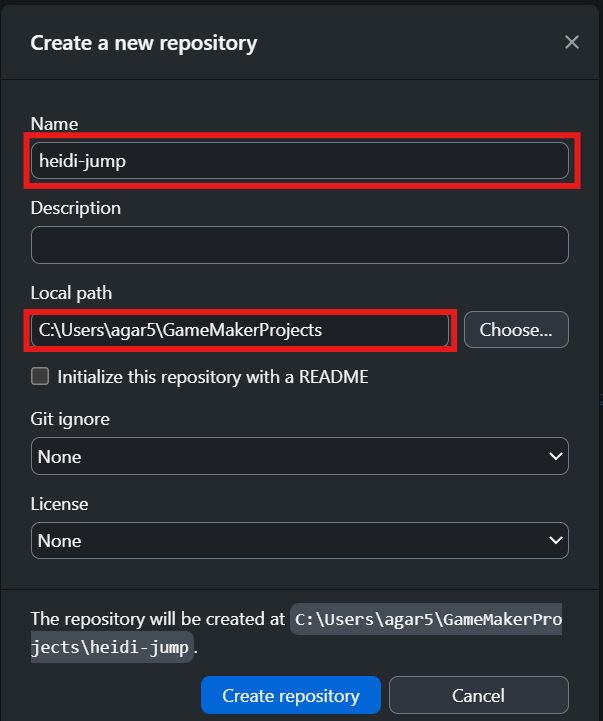Click the Description field label

[76, 208]
